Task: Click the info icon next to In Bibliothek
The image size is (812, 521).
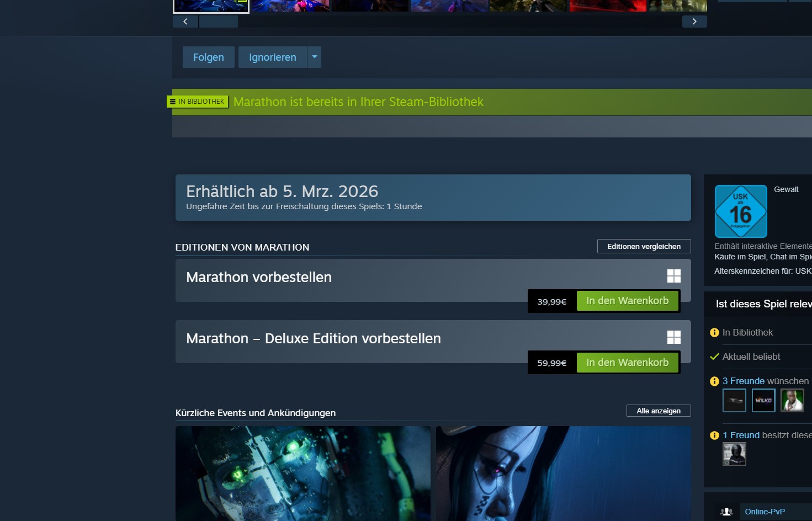Action: [714, 333]
